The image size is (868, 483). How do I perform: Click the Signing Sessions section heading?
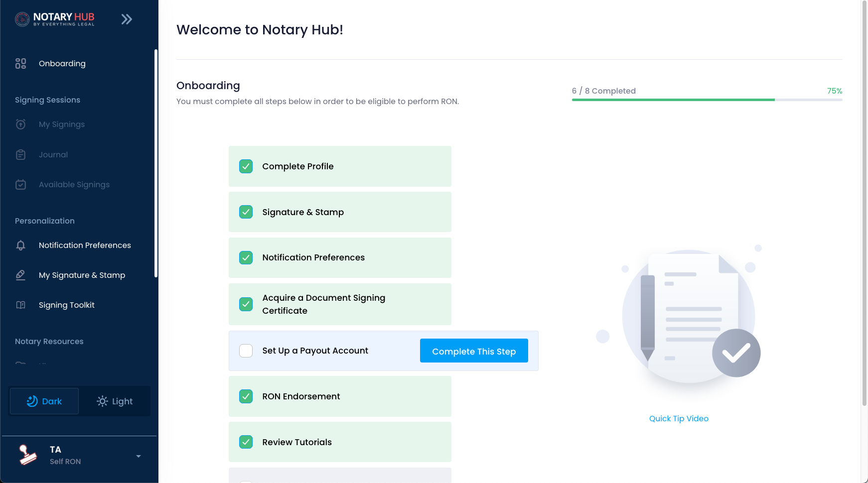pyautogui.click(x=47, y=100)
